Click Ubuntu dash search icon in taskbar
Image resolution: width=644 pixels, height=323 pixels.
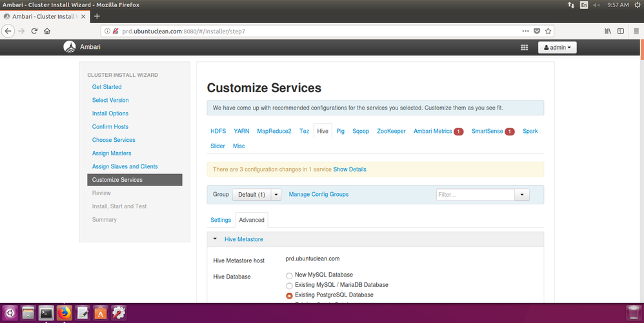[x=10, y=313]
